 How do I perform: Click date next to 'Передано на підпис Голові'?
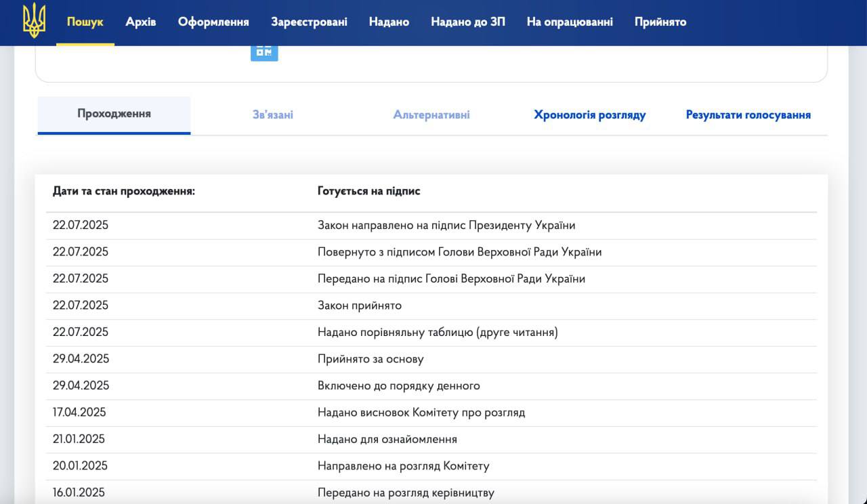81,278
